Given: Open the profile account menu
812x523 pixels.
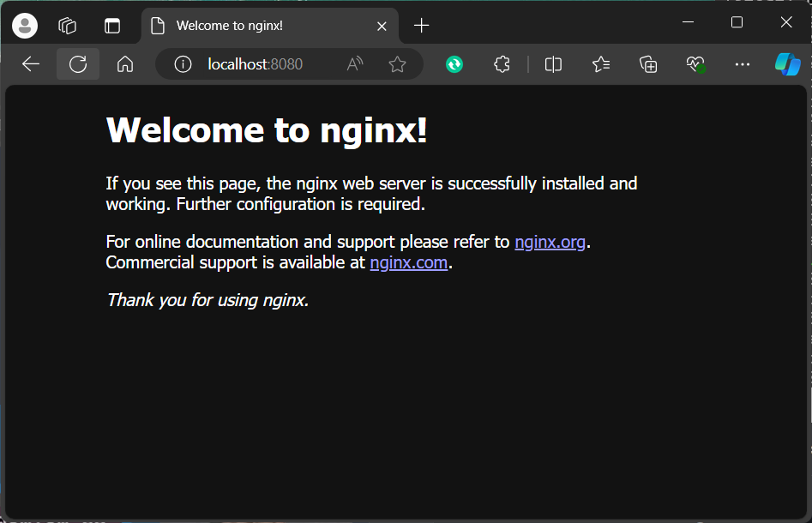Looking at the screenshot, I should [x=25, y=26].
